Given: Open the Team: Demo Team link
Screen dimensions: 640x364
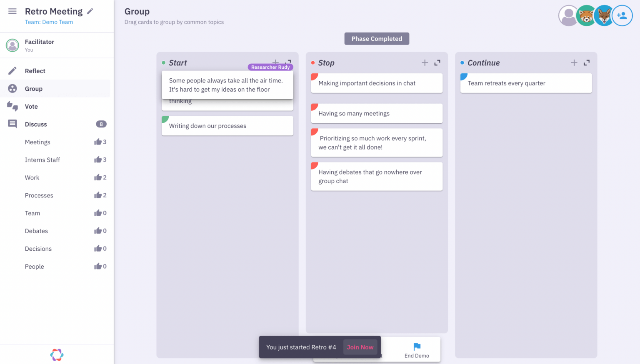Looking at the screenshot, I should 49,22.
